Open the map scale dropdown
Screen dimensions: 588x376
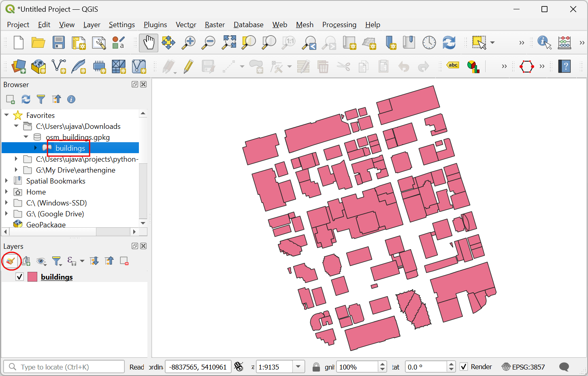[x=298, y=367]
